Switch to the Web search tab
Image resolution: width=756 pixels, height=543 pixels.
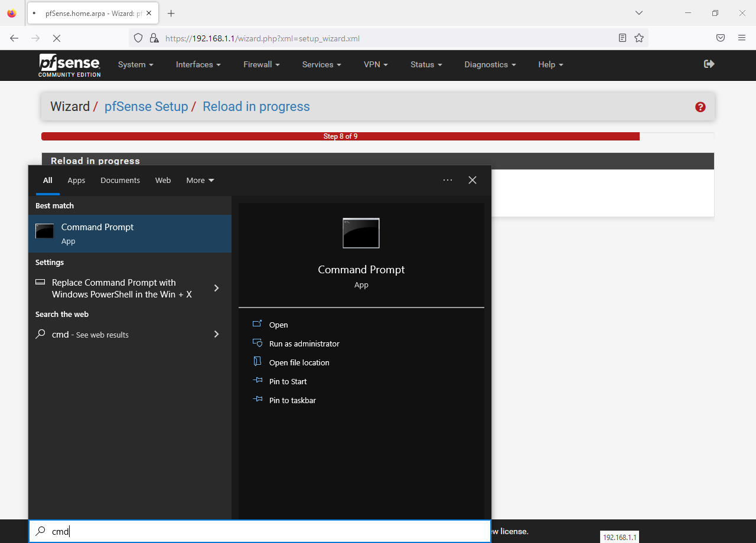(x=163, y=181)
